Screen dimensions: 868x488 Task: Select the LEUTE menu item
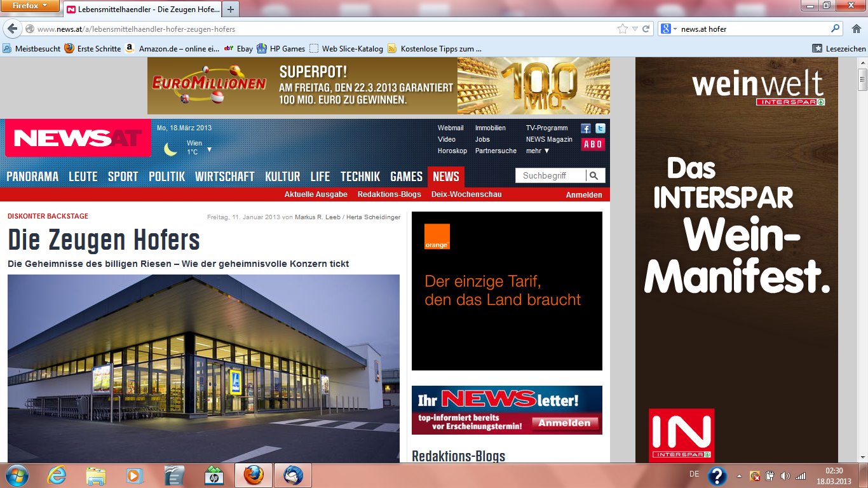[83, 177]
